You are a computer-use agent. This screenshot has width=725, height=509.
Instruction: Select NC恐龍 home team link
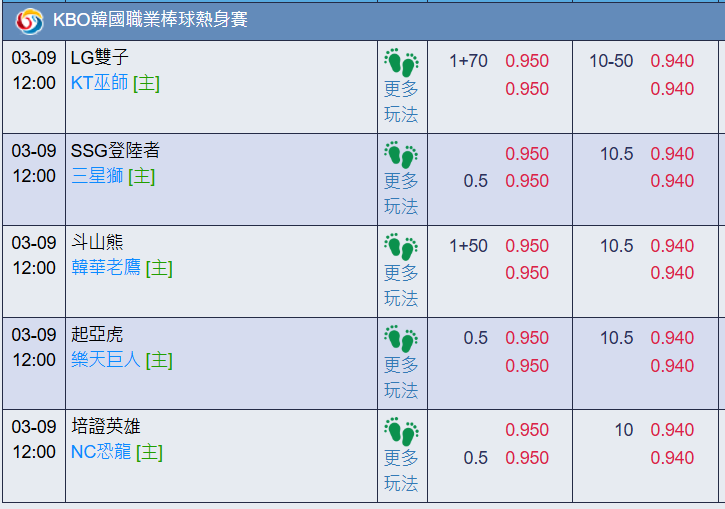tap(101, 451)
